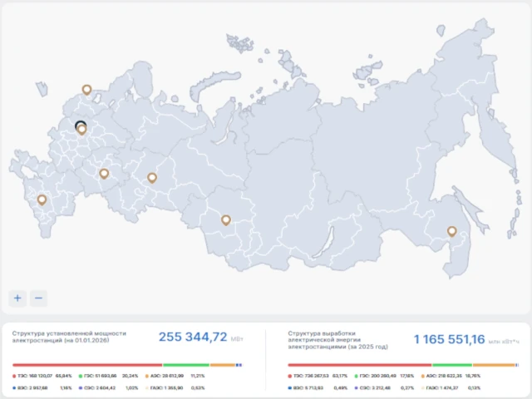Select the map pin in the Volga region
This screenshot has height=399, width=532.
tap(104, 174)
